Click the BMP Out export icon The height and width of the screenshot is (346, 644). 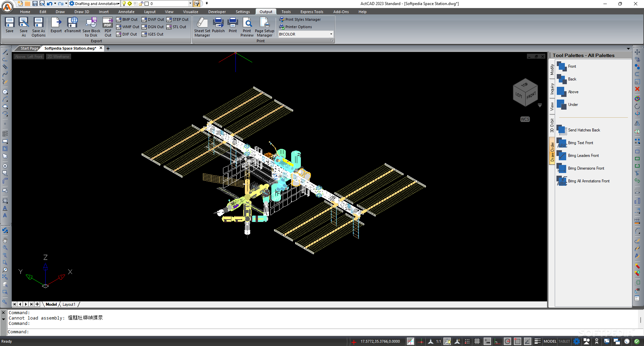pos(118,19)
